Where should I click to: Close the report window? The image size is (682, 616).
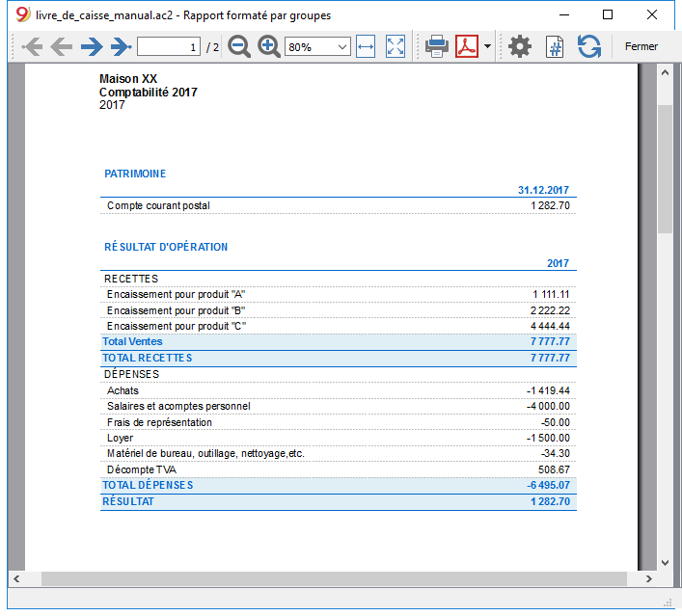pos(651,14)
